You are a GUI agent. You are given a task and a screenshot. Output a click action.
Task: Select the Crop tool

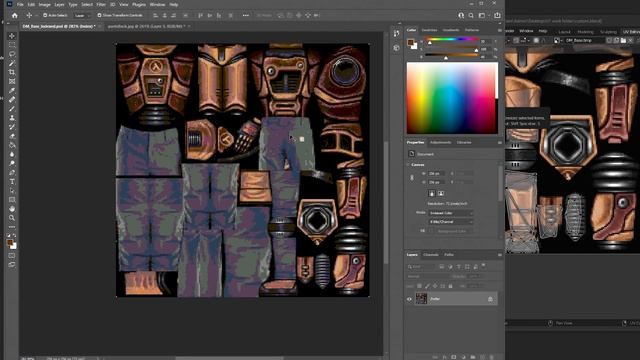coord(12,72)
